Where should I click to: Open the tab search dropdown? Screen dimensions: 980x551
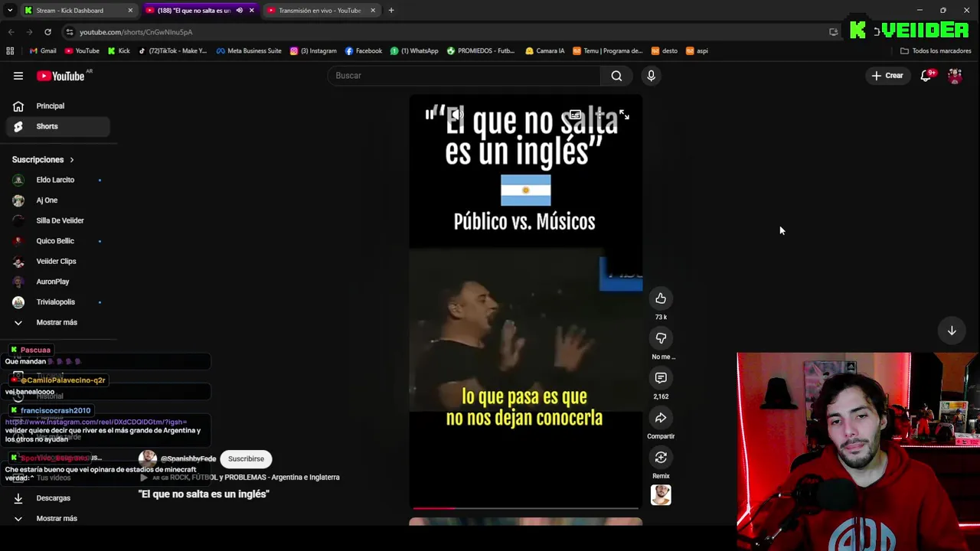(x=10, y=11)
